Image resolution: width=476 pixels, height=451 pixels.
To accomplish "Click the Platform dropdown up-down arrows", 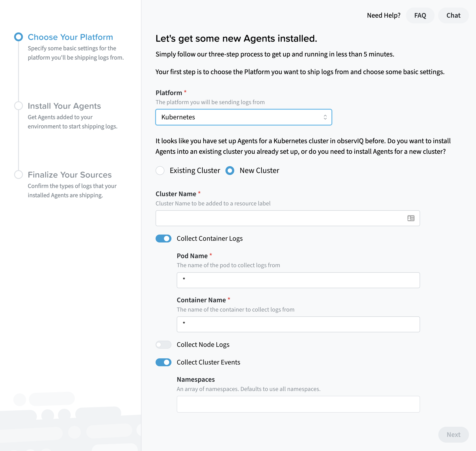I will click(325, 117).
